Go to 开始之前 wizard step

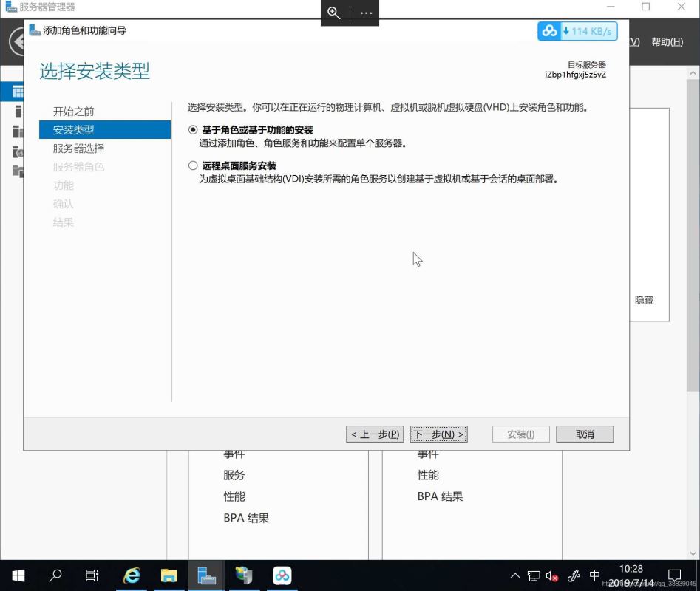click(x=73, y=112)
